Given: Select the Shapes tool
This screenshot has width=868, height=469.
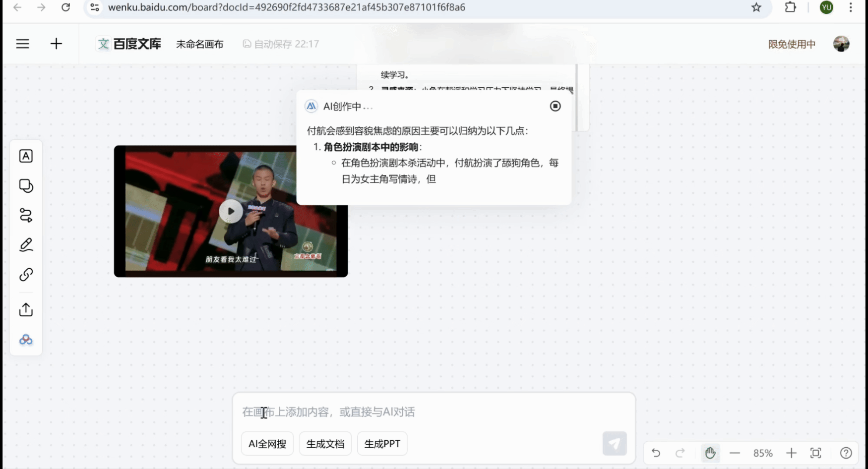Looking at the screenshot, I should [25, 186].
